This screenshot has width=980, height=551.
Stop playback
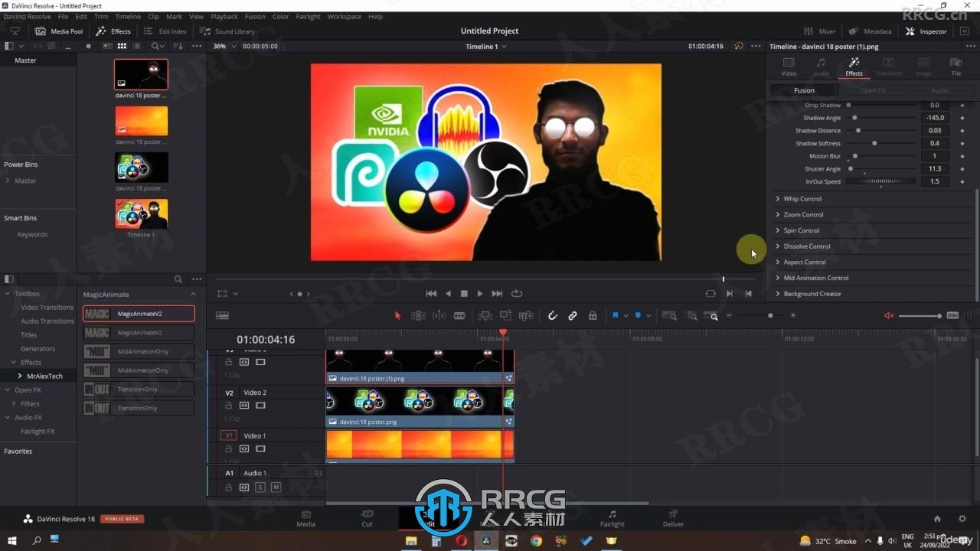(x=464, y=294)
